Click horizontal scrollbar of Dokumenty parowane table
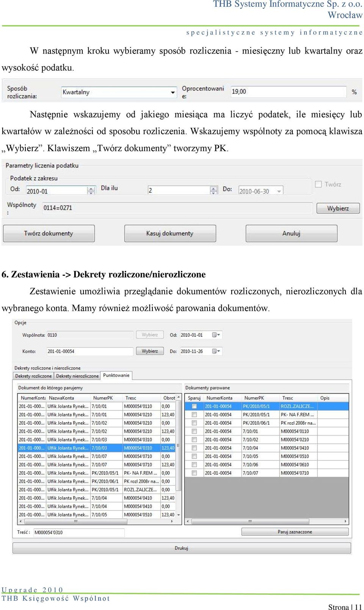 click(267, 522)
